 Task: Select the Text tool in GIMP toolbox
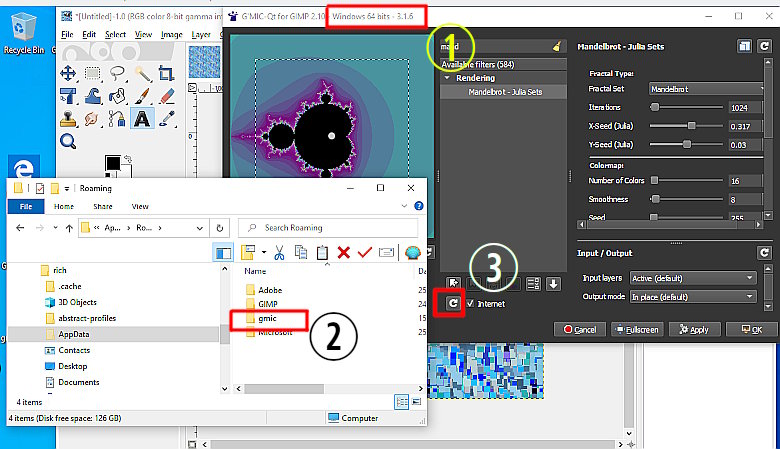pyautogui.click(x=141, y=118)
